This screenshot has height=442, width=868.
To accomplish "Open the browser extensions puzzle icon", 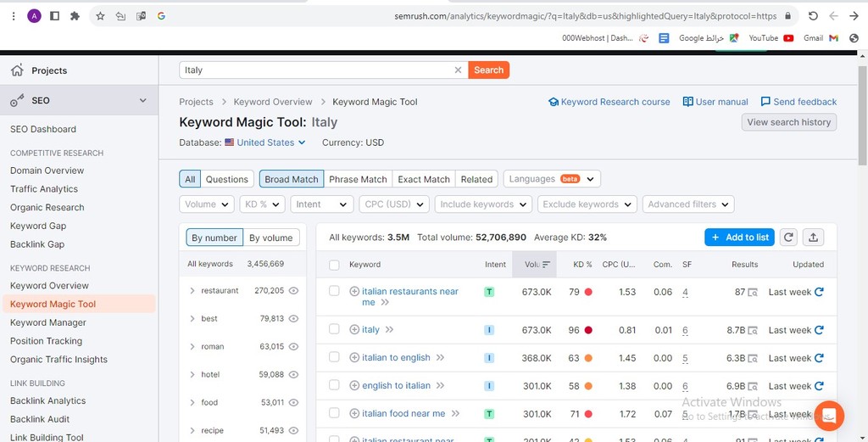I will [x=75, y=16].
